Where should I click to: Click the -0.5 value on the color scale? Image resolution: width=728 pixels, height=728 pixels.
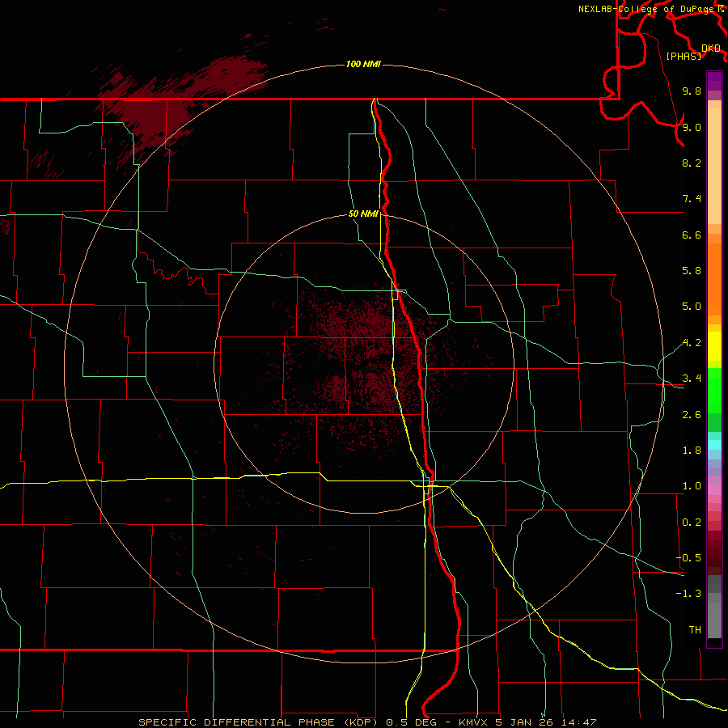(x=688, y=557)
